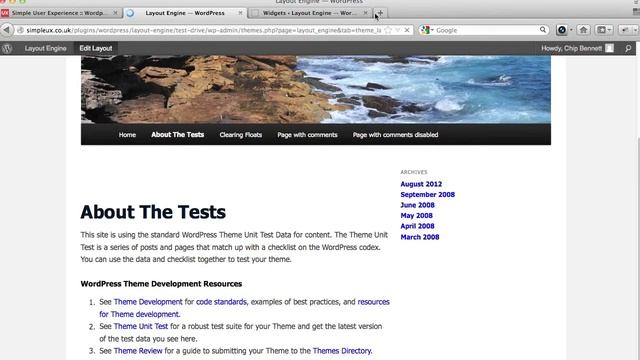Click Edit Layout in the admin bar
The height and width of the screenshot is (360, 640).
[x=96, y=48]
